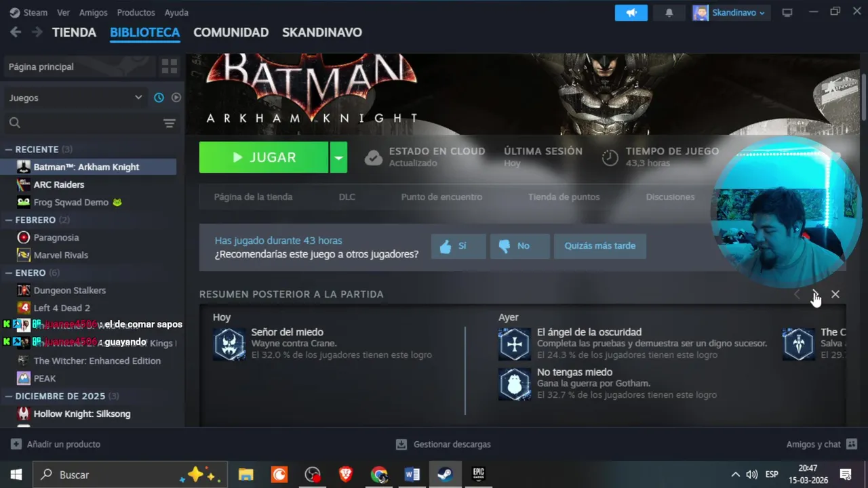Select Paragnosia in library list
868x488 pixels.
click(x=90, y=237)
